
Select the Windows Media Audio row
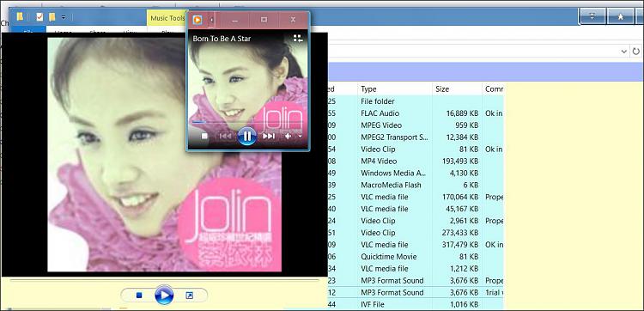[416, 173]
